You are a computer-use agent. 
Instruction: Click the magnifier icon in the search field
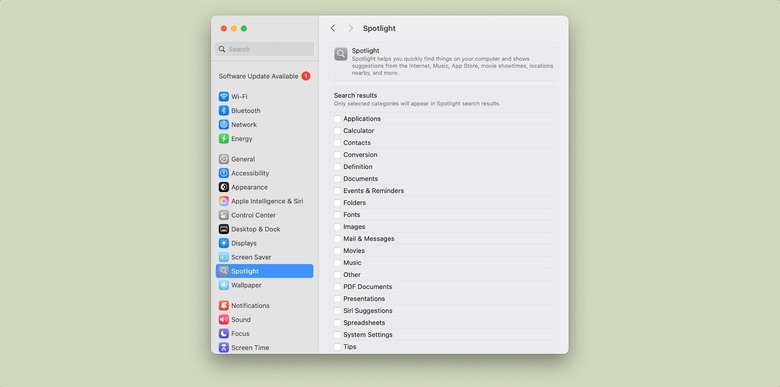point(222,49)
